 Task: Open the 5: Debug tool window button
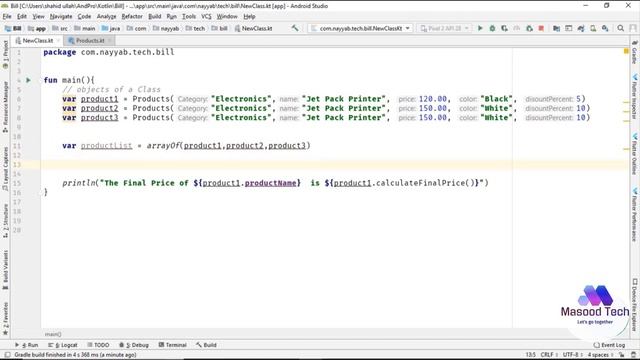(134, 345)
